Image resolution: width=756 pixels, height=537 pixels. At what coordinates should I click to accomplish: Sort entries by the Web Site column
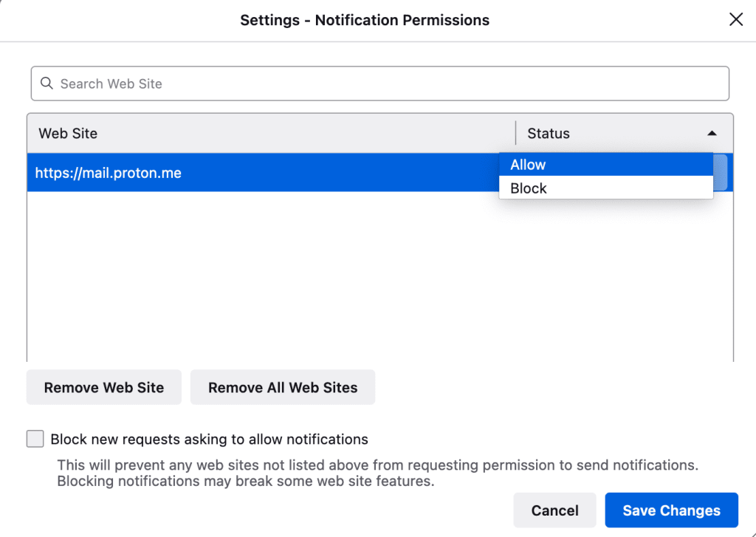[68, 133]
